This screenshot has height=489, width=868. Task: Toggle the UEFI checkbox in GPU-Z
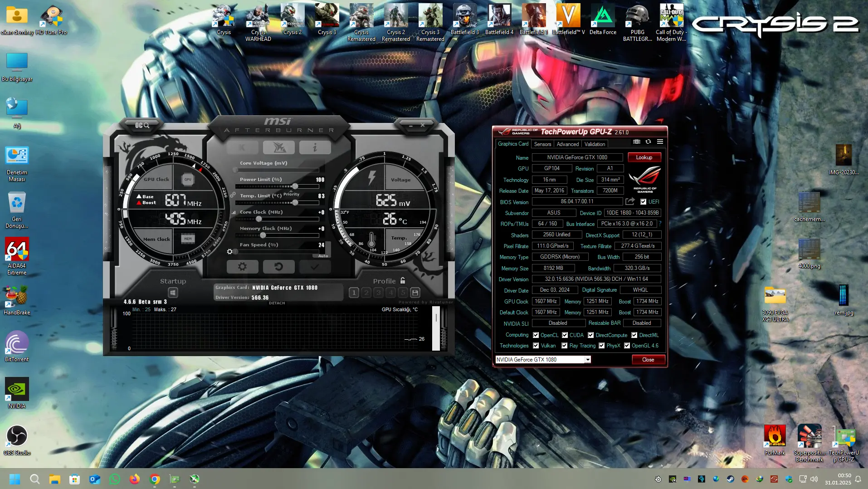(643, 202)
